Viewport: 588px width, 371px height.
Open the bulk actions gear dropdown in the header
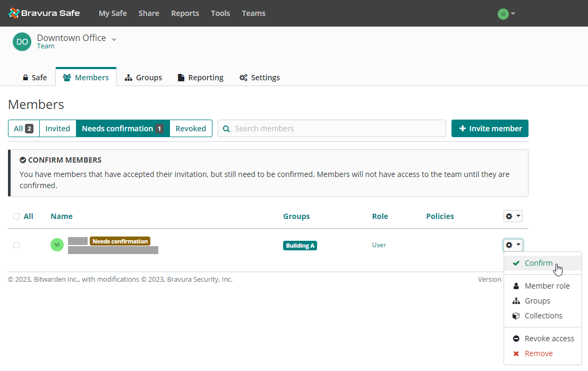[513, 216]
